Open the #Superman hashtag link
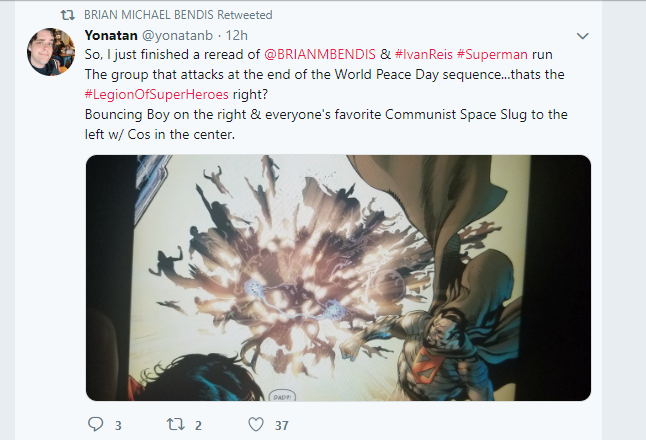The width and height of the screenshot is (646, 440). pyautogui.click(x=492, y=54)
